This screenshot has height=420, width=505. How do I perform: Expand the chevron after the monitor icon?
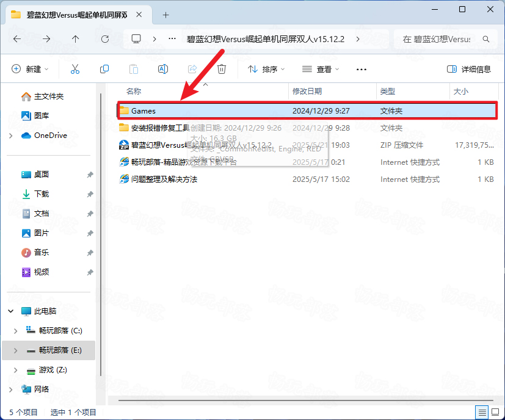tap(154, 39)
